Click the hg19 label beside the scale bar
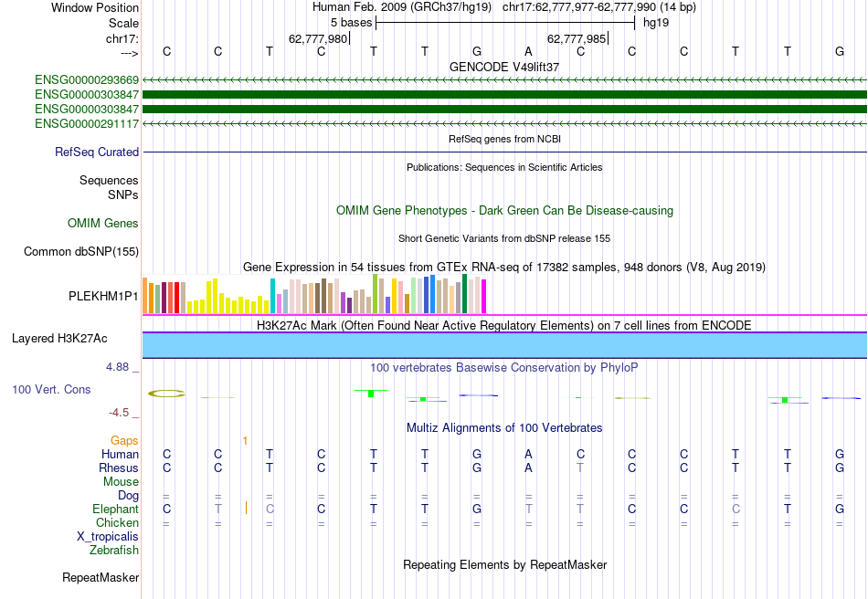Image resolution: width=868 pixels, height=599 pixels. (655, 23)
